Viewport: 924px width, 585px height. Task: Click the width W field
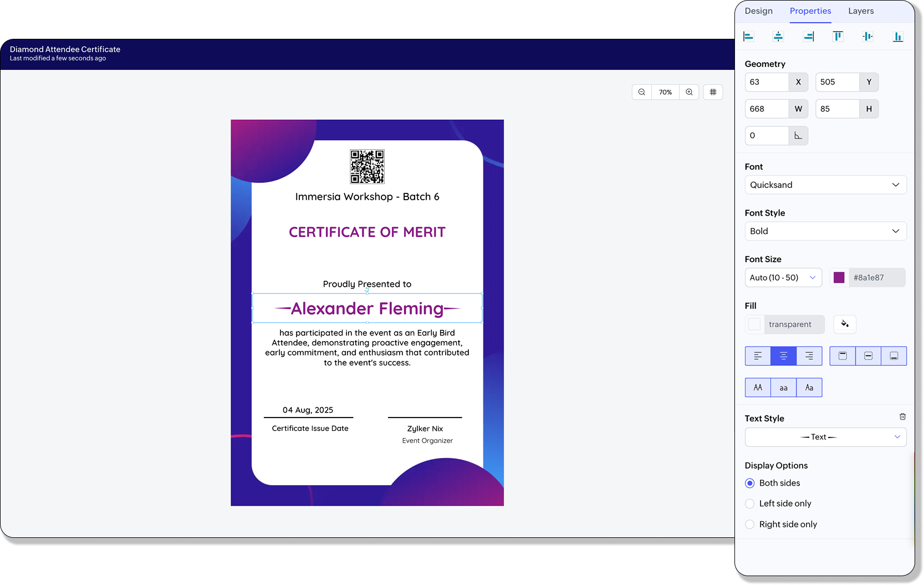pyautogui.click(x=767, y=109)
